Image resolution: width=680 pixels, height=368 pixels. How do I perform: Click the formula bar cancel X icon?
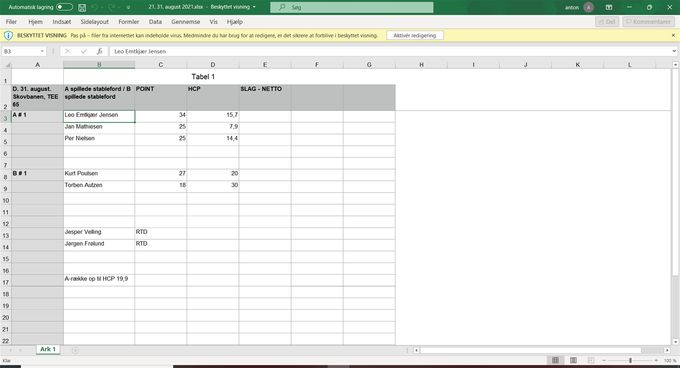(68, 51)
